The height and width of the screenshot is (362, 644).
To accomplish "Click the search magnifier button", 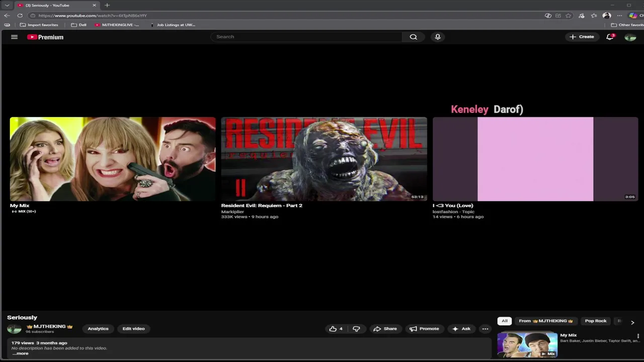I will (x=413, y=37).
